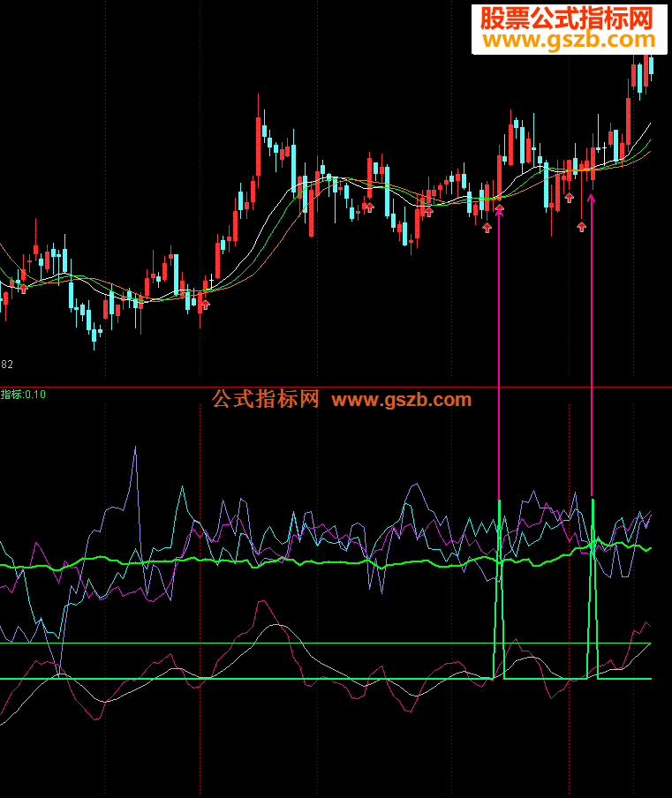Click the 公式指标网 center watermark text

(x=265, y=399)
